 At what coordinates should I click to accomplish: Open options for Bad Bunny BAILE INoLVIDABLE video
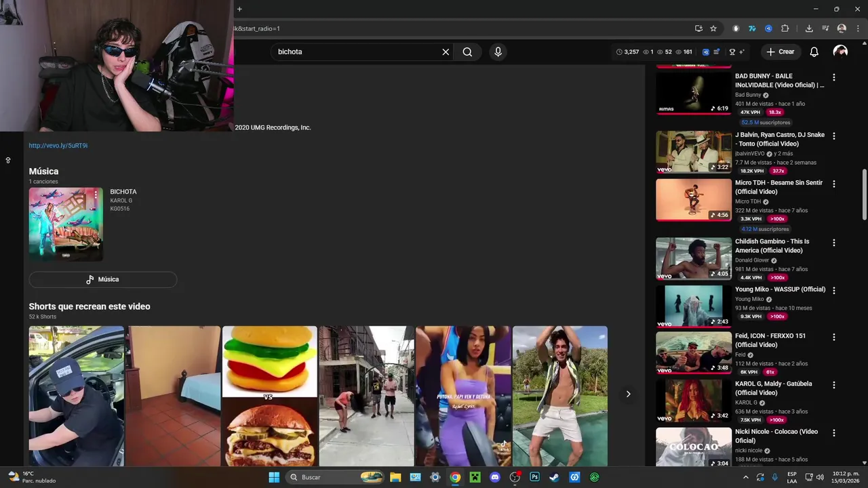[834, 77]
